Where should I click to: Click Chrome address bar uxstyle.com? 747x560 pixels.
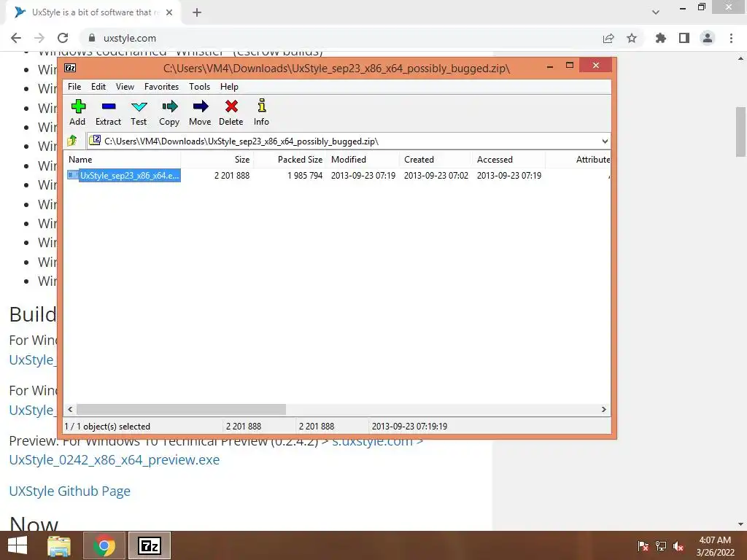130,38
